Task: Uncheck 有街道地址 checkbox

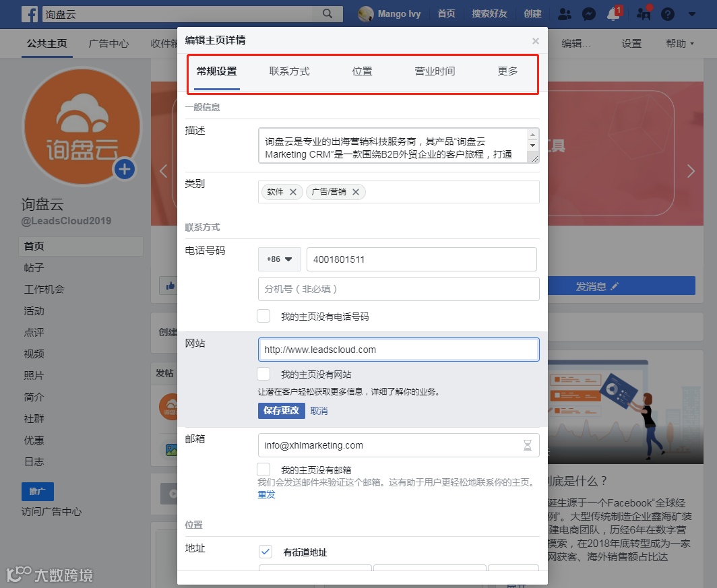Action: (x=266, y=552)
